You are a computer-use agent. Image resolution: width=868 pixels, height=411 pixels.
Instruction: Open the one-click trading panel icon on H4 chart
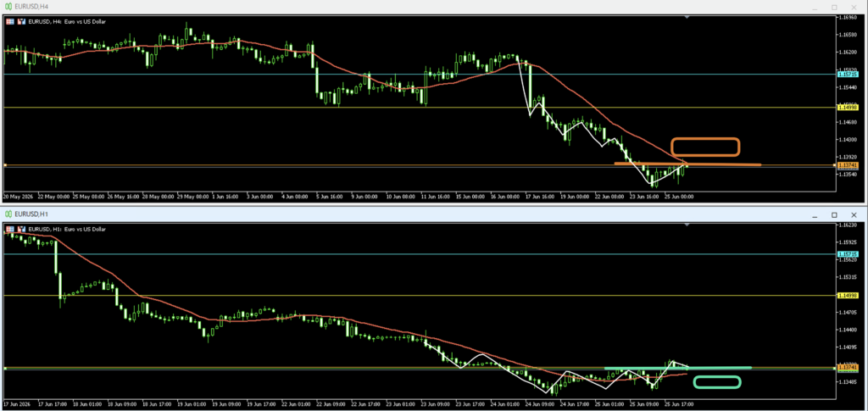22,21
